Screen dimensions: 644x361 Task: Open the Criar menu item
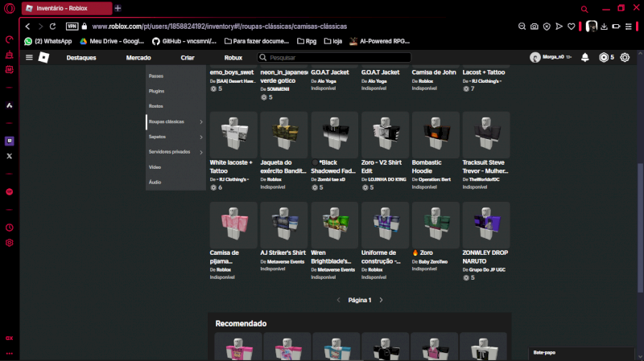click(x=188, y=58)
